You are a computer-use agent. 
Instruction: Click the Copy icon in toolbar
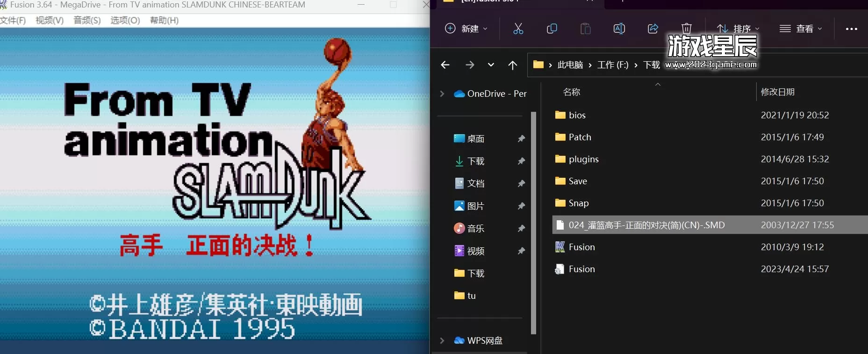tap(552, 29)
